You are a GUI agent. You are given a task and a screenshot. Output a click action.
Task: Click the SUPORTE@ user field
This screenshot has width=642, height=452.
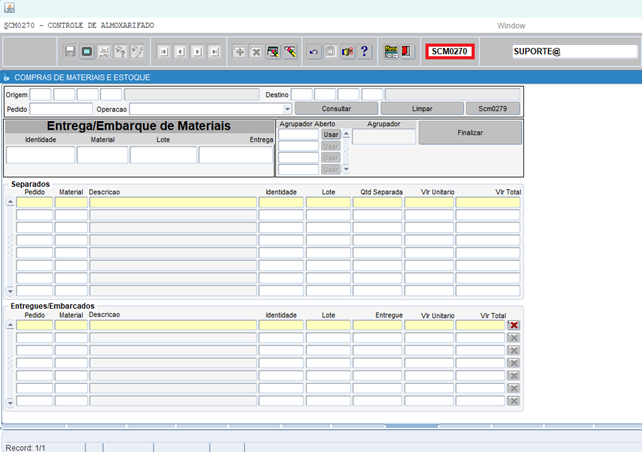[x=575, y=52]
